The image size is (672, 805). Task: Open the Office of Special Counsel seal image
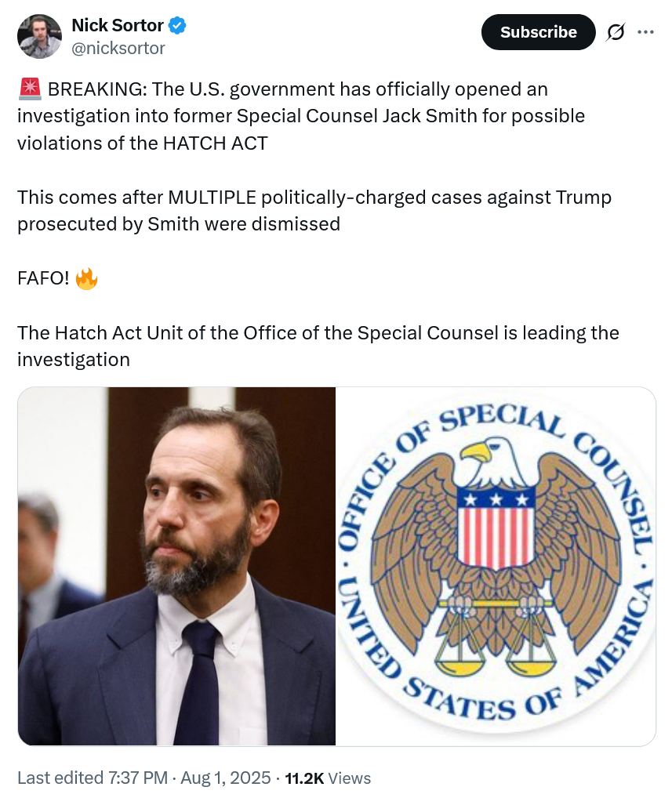point(496,566)
